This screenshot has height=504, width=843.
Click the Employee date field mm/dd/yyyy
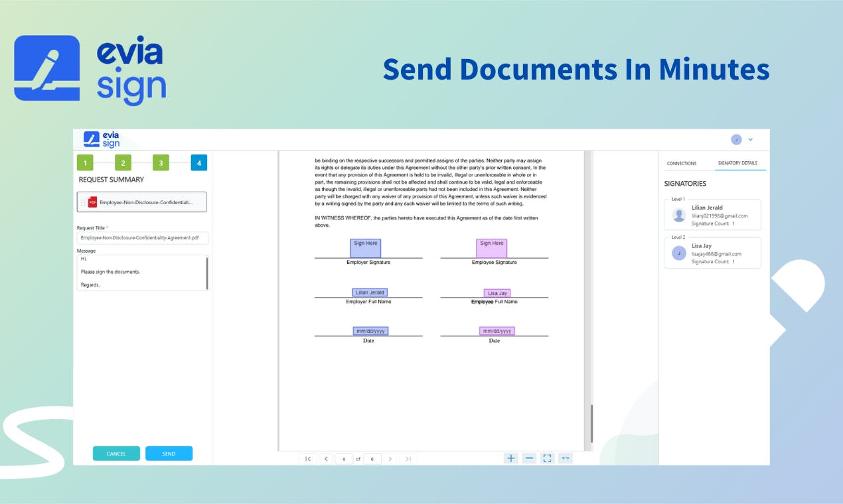tap(497, 331)
